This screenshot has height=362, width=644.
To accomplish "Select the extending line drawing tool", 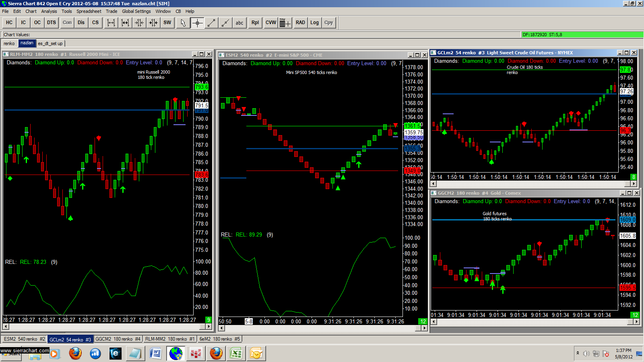I will pos(225,23).
